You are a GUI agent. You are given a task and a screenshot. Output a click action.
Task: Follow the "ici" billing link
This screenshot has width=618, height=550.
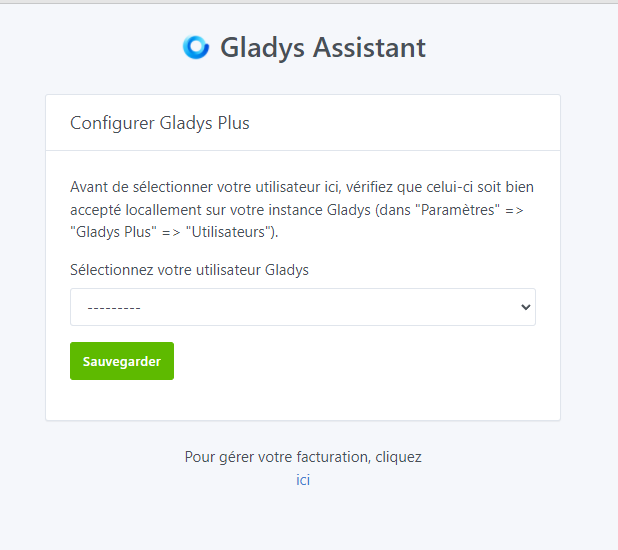pos(303,480)
